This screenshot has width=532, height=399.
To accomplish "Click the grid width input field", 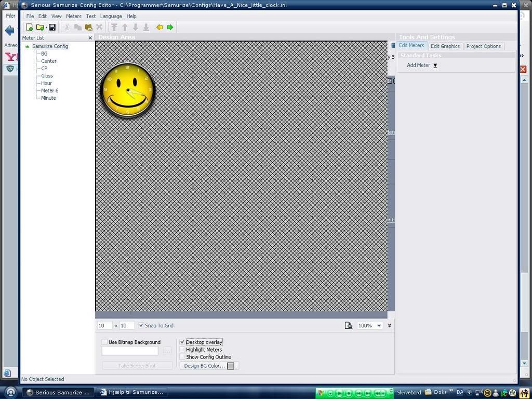I will (104, 325).
